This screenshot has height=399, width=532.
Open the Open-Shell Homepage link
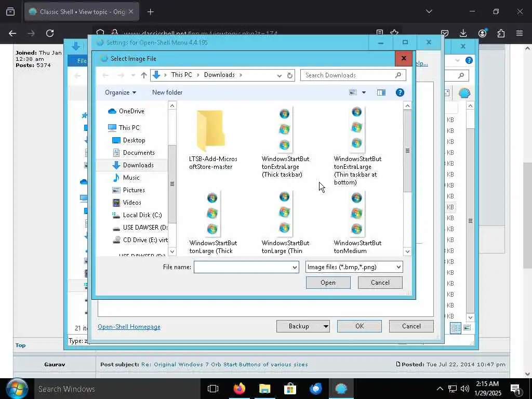pyautogui.click(x=129, y=327)
